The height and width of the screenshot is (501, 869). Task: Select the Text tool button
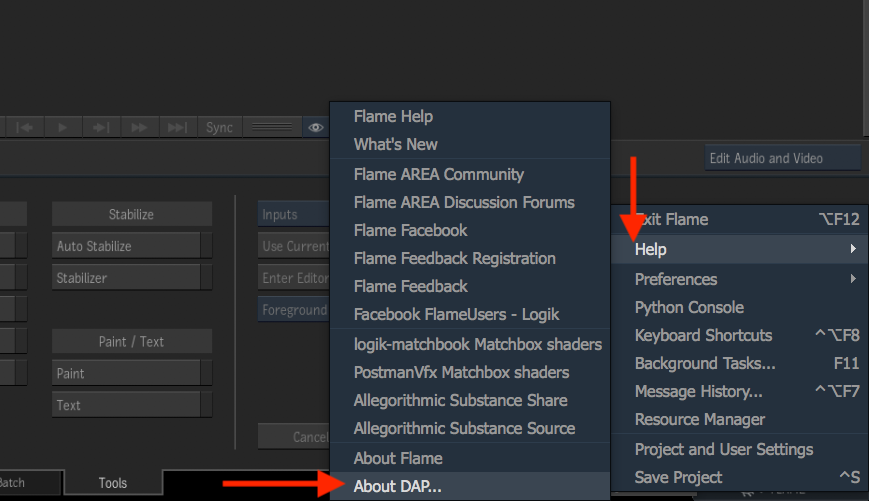pos(132,405)
